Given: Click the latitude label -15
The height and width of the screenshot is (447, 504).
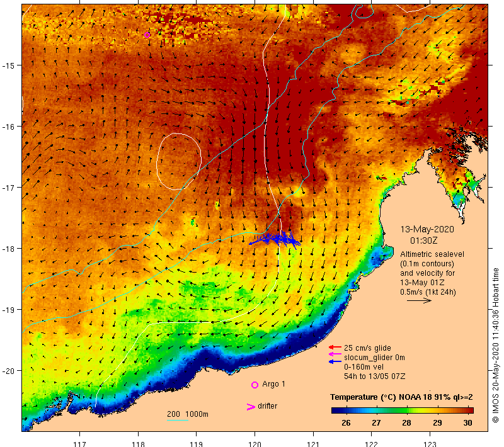Looking at the screenshot, I should click(x=8, y=65).
